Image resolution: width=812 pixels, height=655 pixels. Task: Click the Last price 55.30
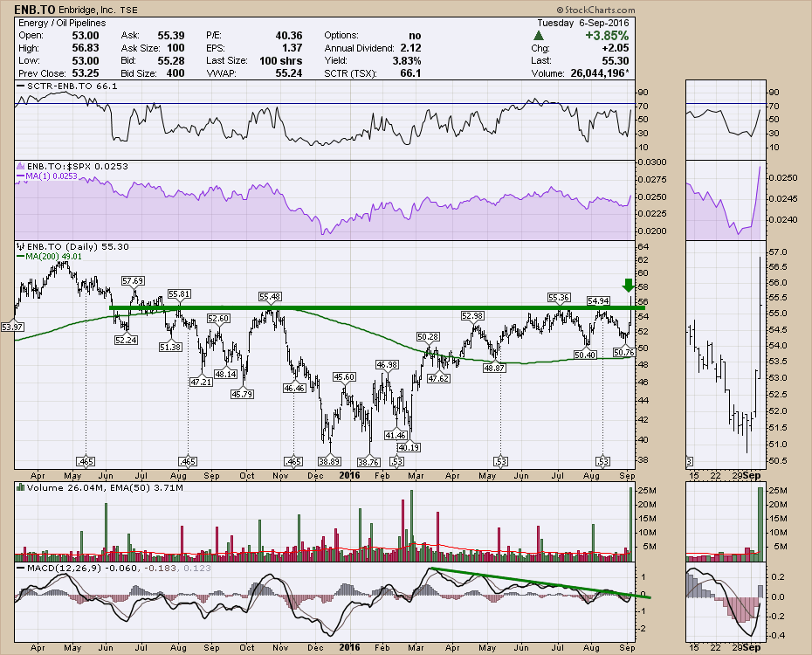point(616,60)
